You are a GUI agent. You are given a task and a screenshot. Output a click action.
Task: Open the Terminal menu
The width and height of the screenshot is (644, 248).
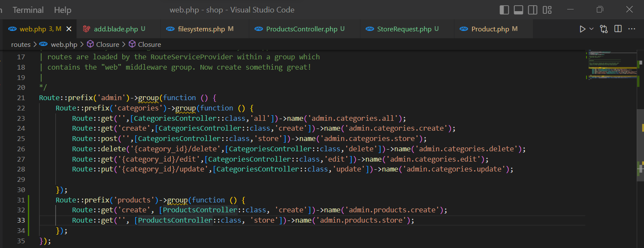[x=28, y=9]
